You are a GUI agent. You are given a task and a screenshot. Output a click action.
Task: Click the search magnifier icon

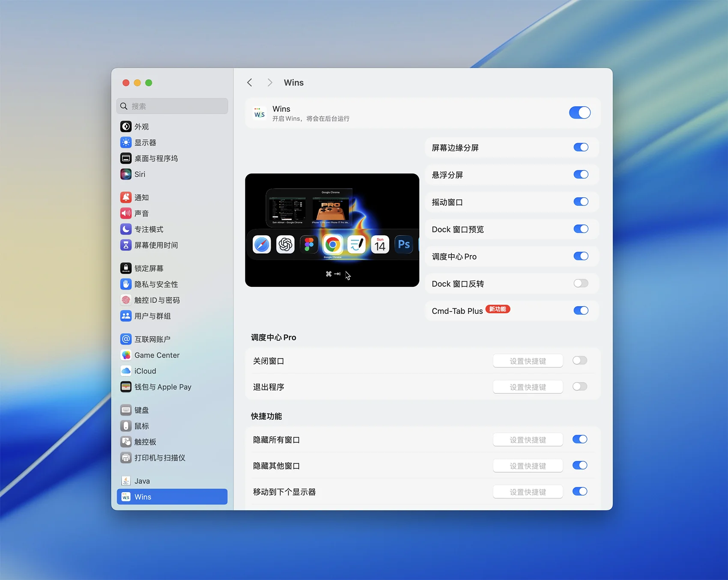pos(124,106)
